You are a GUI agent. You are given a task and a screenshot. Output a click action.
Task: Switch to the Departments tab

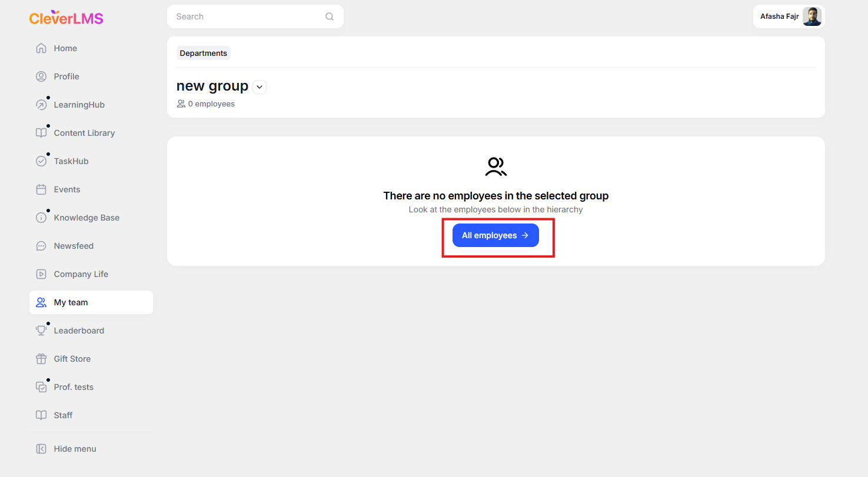pyautogui.click(x=204, y=53)
